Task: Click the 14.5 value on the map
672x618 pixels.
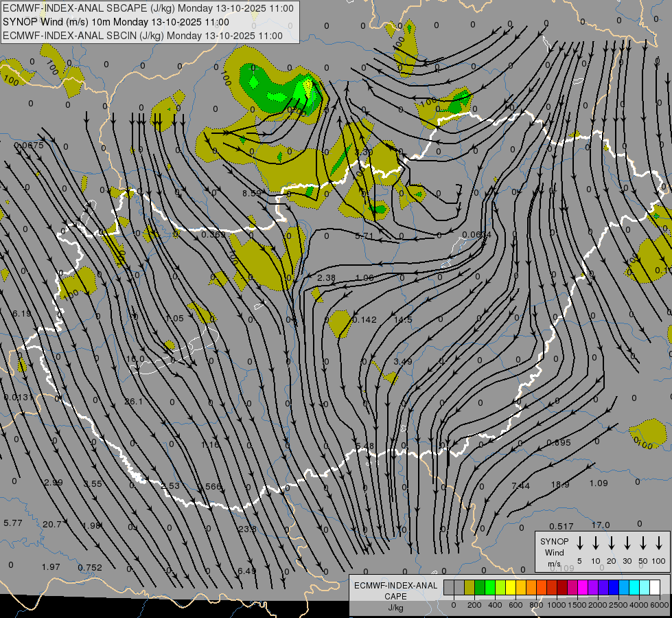Action: pyautogui.click(x=403, y=319)
